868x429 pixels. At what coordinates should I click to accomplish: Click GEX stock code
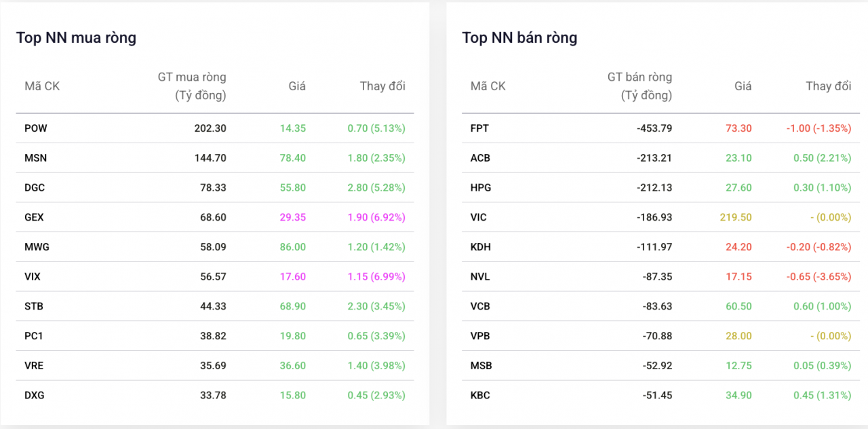pyautogui.click(x=34, y=218)
